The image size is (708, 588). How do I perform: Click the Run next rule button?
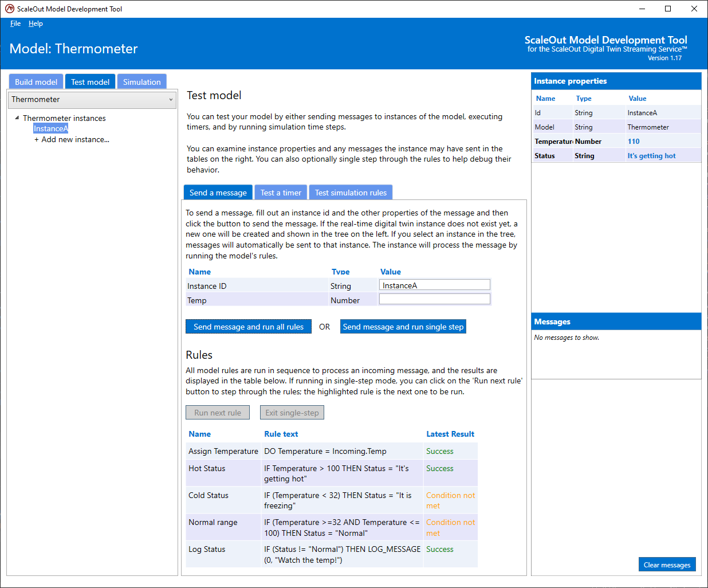click(x=218, y=413)
